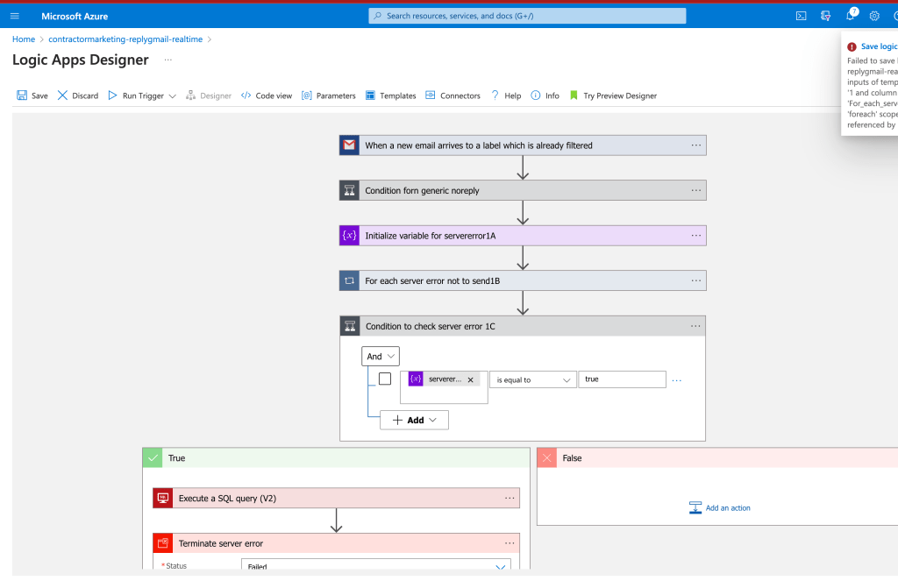Click the False branch header
This screenshot has height=588, width=898.
(717, 458)
